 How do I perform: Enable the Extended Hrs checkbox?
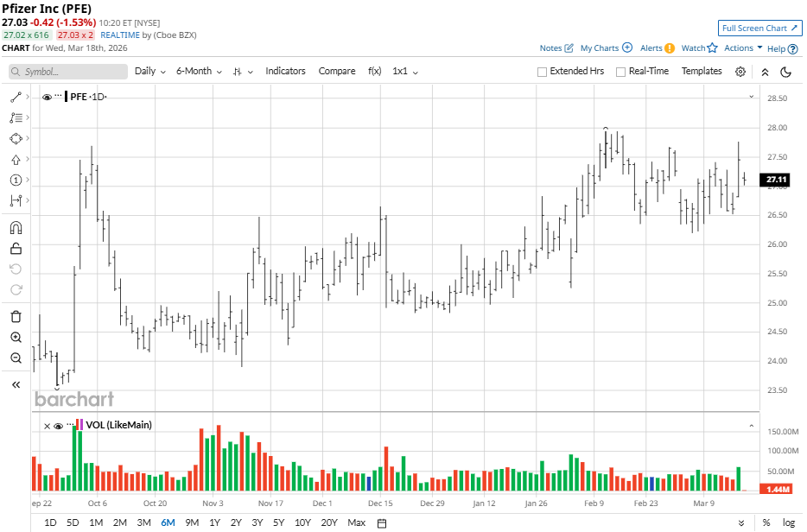pyautogui.click(x=542, y=72)
